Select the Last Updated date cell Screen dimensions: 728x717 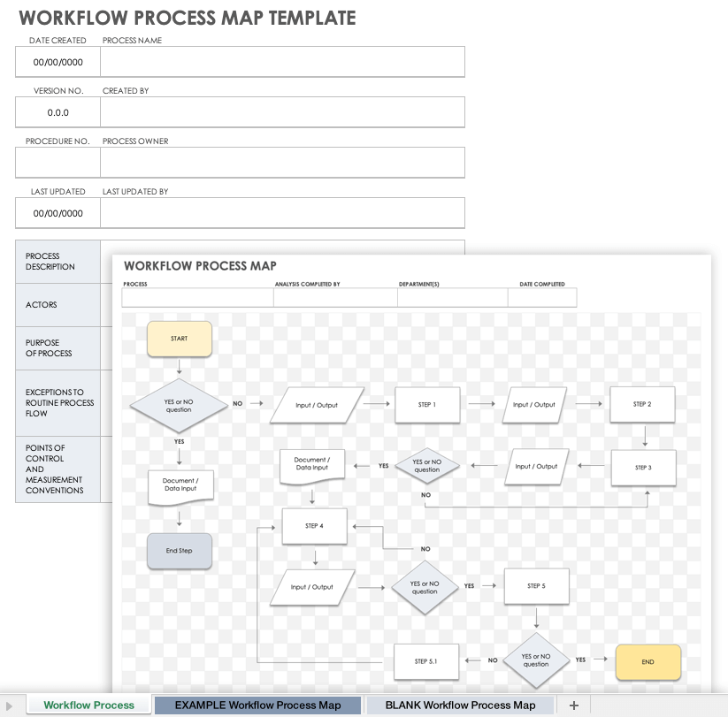point(58,213)
